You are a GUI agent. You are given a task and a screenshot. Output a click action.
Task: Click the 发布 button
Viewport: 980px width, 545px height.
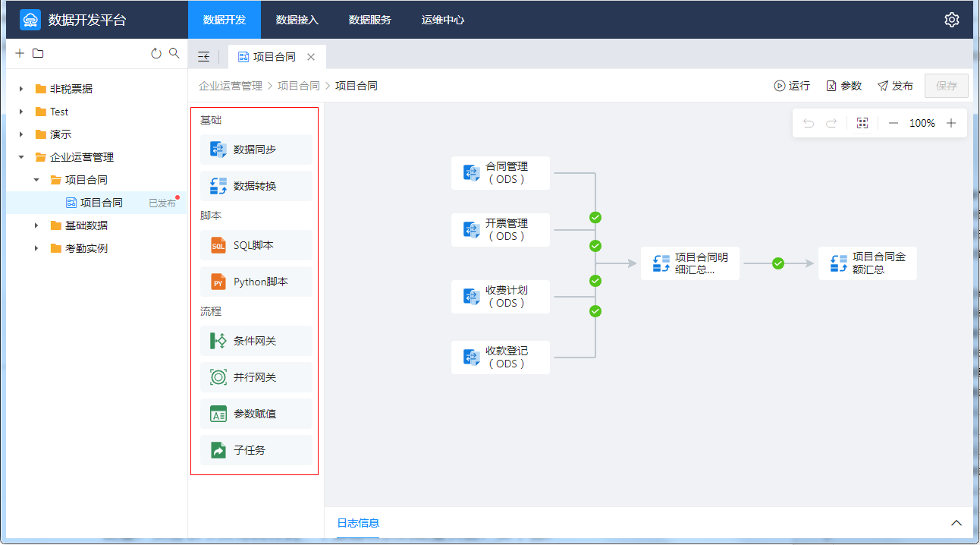(x=895, y=86)
